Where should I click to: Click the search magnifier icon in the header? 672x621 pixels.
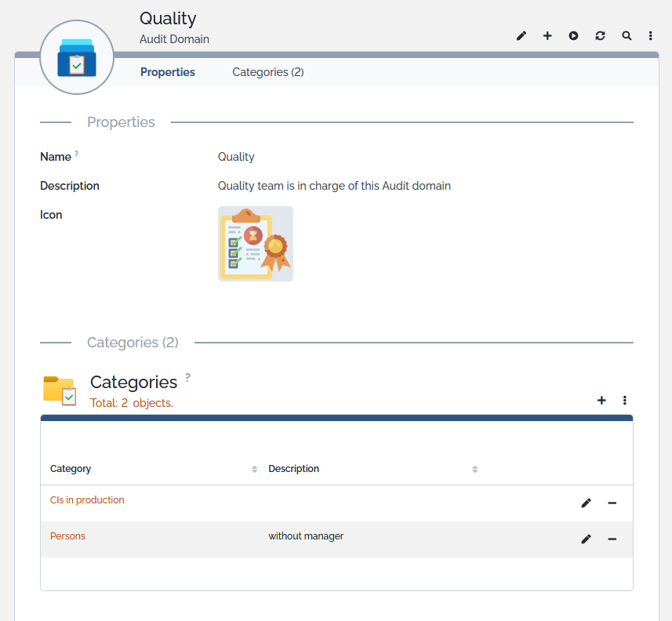point(627,36)
